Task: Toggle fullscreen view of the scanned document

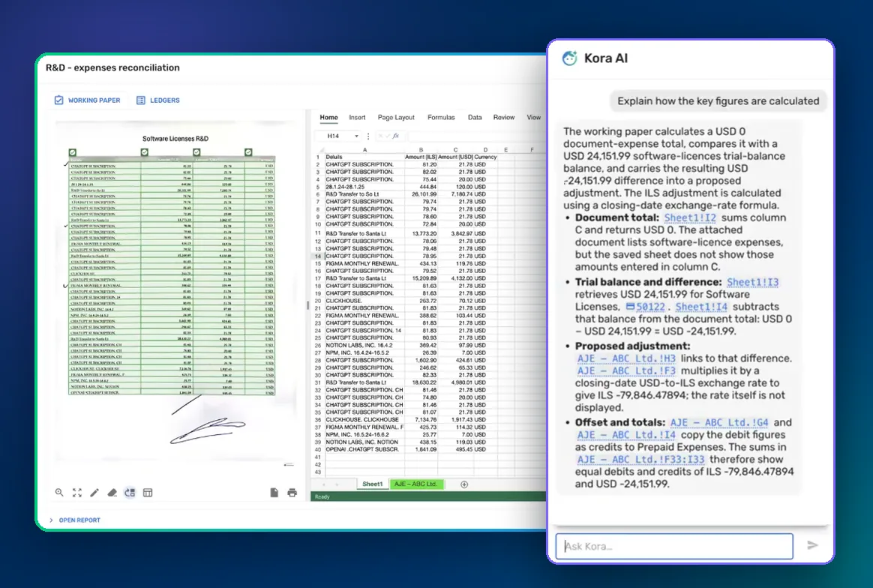Action: [76, 493]
